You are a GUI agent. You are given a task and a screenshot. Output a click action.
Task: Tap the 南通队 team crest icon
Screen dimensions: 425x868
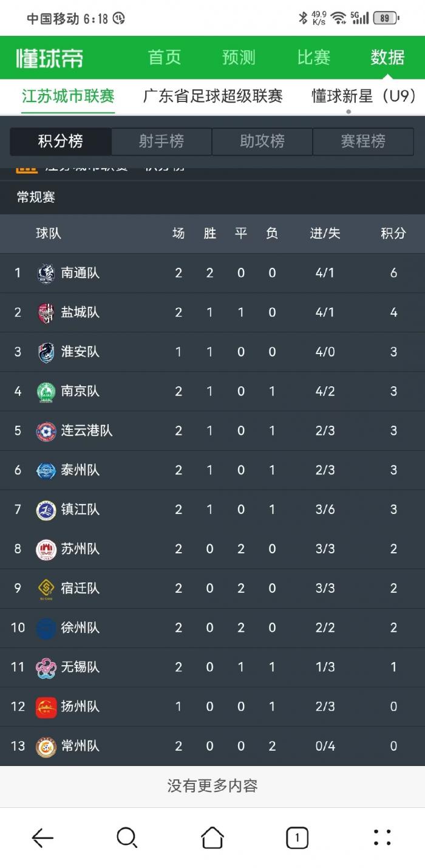(46, 273)
